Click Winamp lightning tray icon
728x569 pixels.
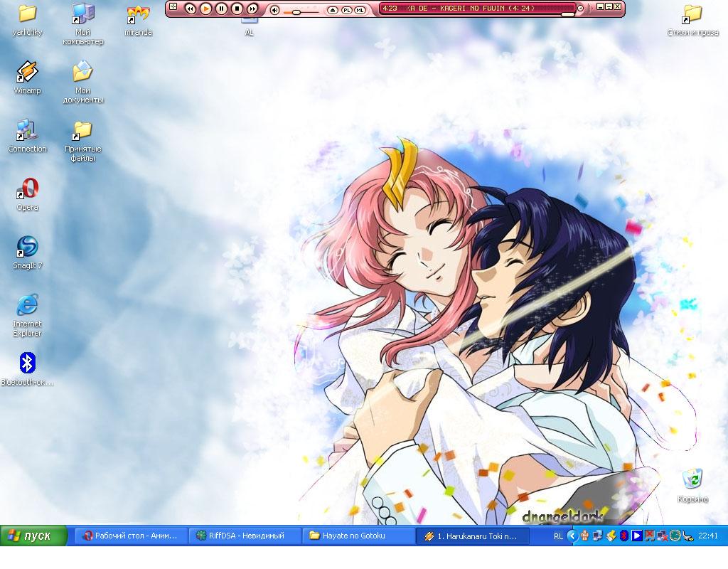tap(611, 536)
